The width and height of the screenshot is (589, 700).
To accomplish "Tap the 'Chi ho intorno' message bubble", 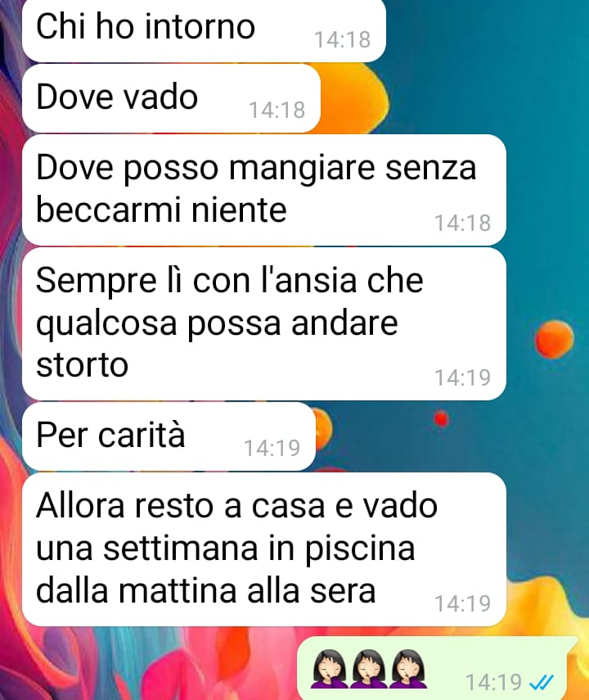I will click(x=204, y=30).
